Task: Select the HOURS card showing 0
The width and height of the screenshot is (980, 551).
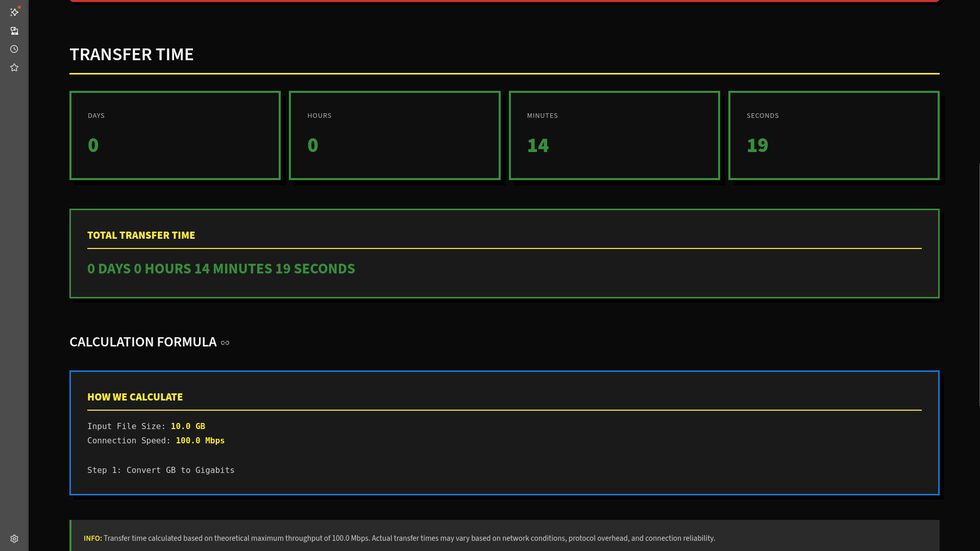Action: point(395,135)
